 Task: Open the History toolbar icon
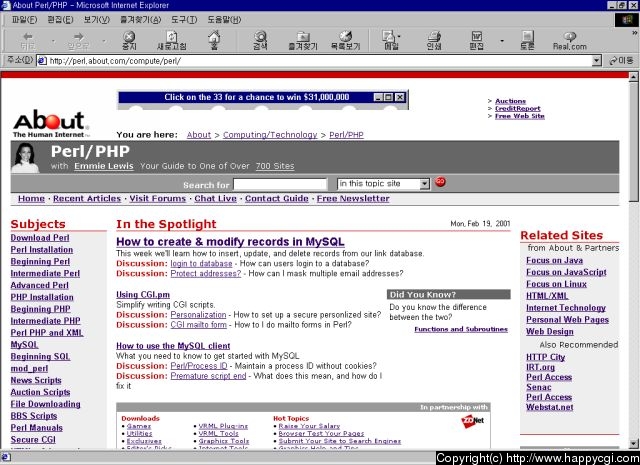[346, 37]
